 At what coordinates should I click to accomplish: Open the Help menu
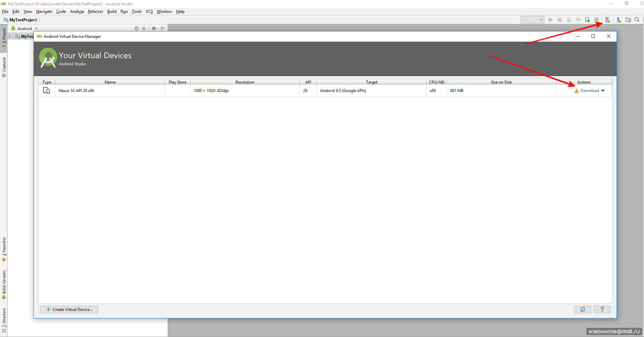pyautogui.click(x=180, y=12)
